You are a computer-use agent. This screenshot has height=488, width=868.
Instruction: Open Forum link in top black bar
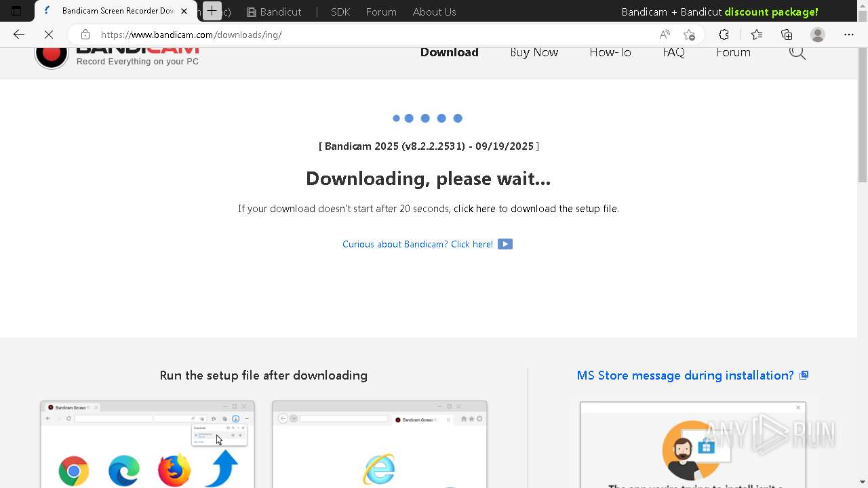point(381,12)
